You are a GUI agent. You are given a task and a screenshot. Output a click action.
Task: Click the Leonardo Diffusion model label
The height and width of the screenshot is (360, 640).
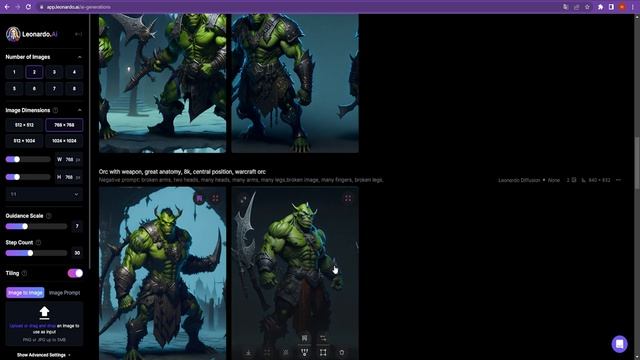click(x=519, y=180)
